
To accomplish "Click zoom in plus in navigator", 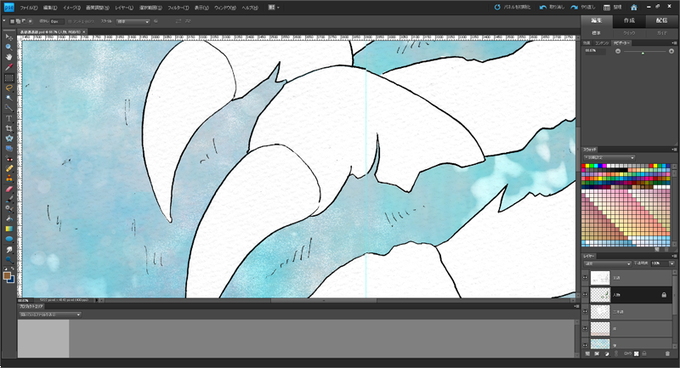I will [671, 51].
